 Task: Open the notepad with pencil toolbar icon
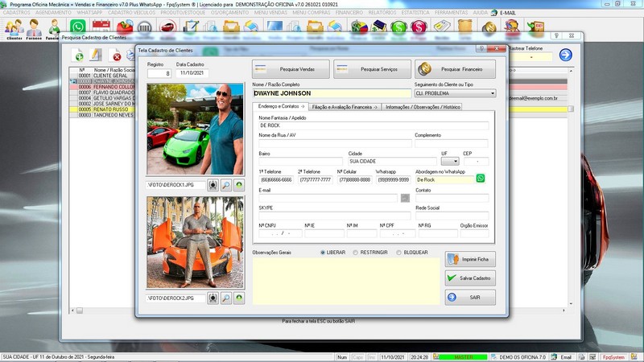click(x=191, y=27)
